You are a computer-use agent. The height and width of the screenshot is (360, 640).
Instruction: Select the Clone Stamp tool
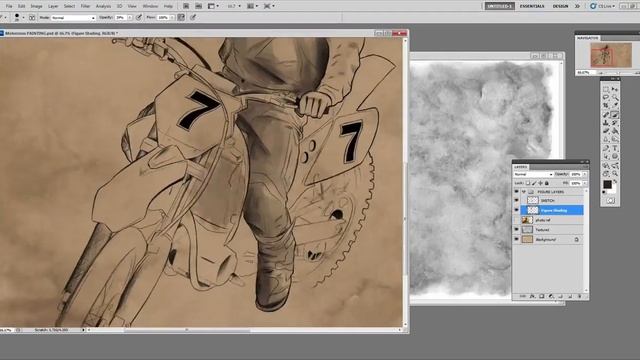tap(606, 123)
